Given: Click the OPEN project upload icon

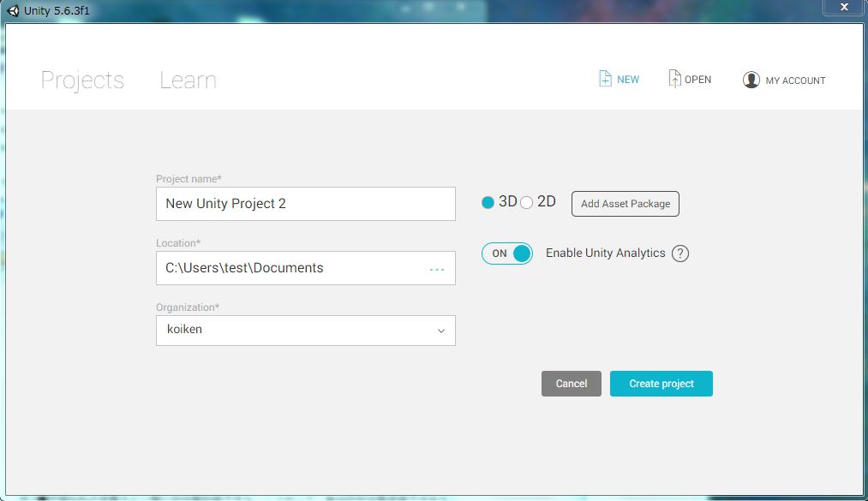Looking at the screenshot, I should coord(674,79).
